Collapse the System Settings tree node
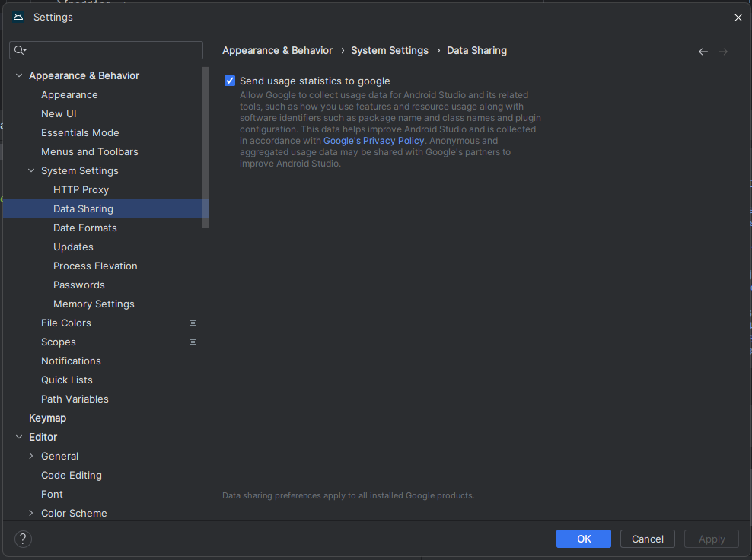The image size is (752, 560). click(31, 170)
